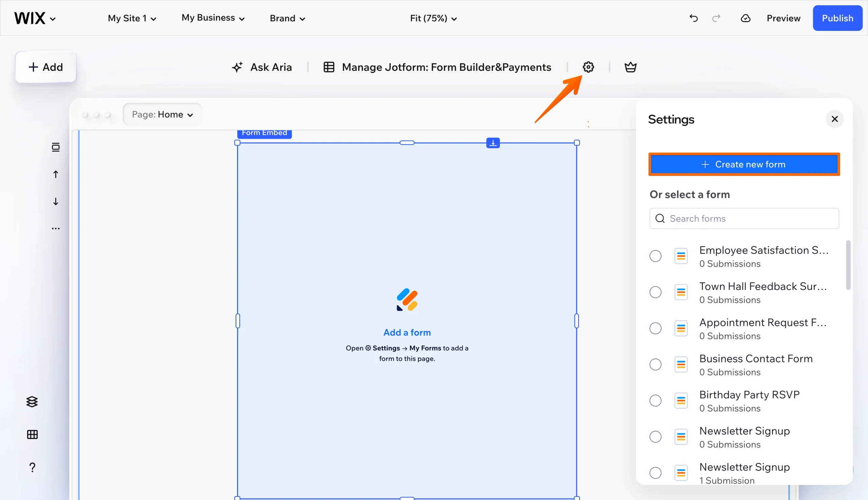Screen dimensions: 868x500
Task: Open the settings gear icon in the toolbar
Action: pyautogui.click(x=588, y=67)
